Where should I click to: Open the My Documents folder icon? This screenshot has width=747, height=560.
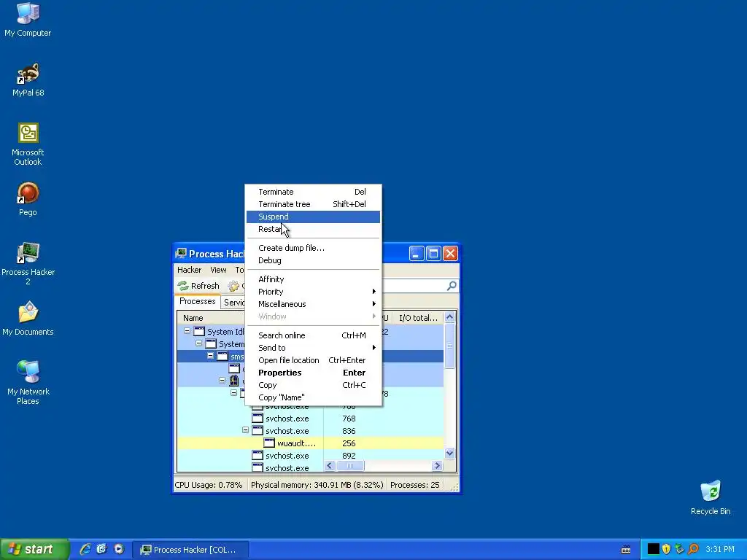[x=28, y=319]
